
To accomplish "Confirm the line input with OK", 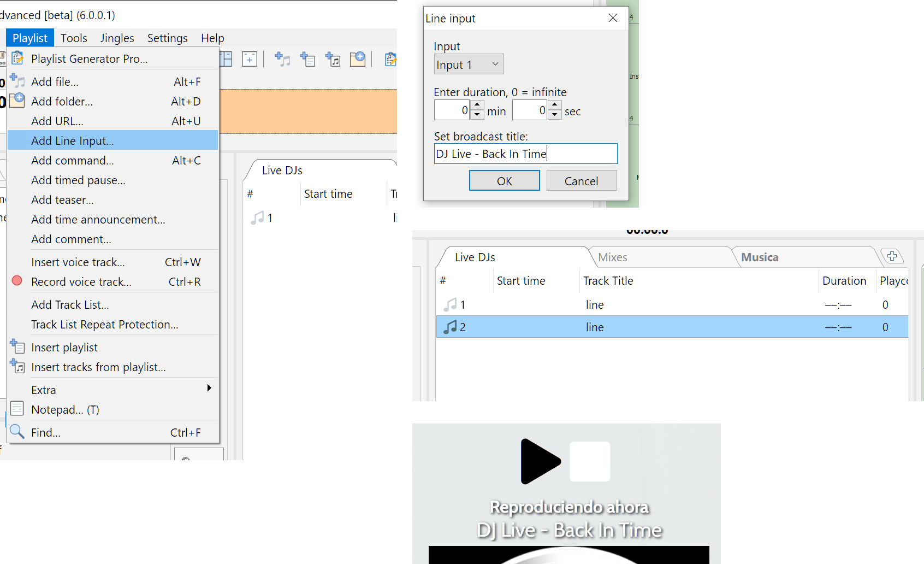I will coord(504,181).
